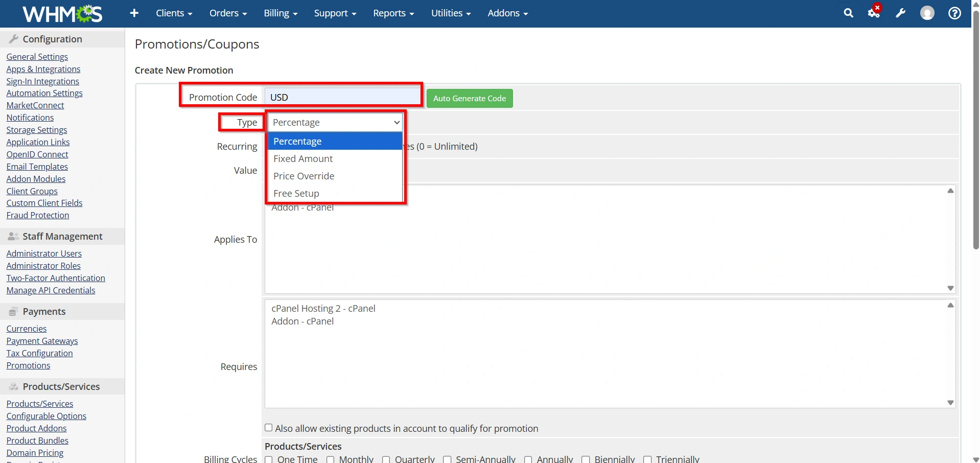The width and height of the screenshot is (980, 463).
Task: Open the Addons menu
Action: 507,13
